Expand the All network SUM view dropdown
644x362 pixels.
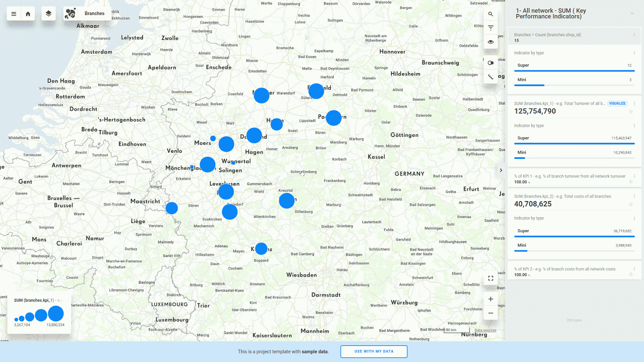click(x=632, y=14)
